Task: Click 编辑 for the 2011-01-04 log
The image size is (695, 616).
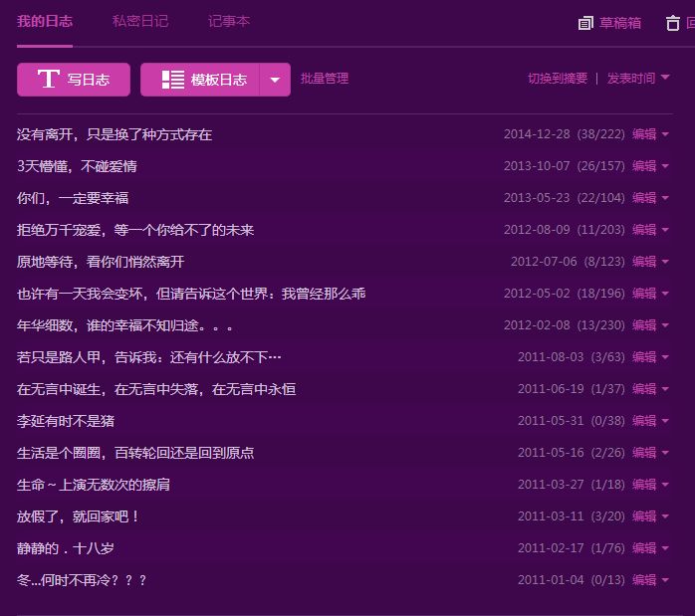Action: [644, 580]
